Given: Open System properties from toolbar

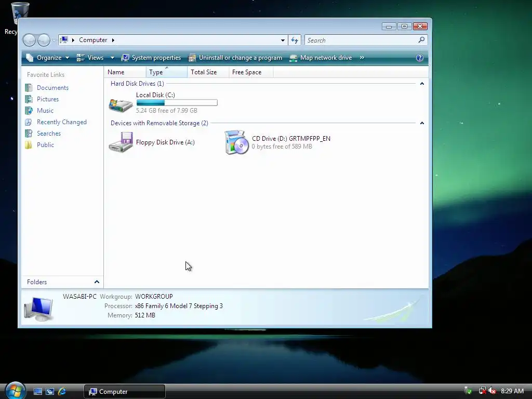Looking at the screenshot, I should 151,58.
